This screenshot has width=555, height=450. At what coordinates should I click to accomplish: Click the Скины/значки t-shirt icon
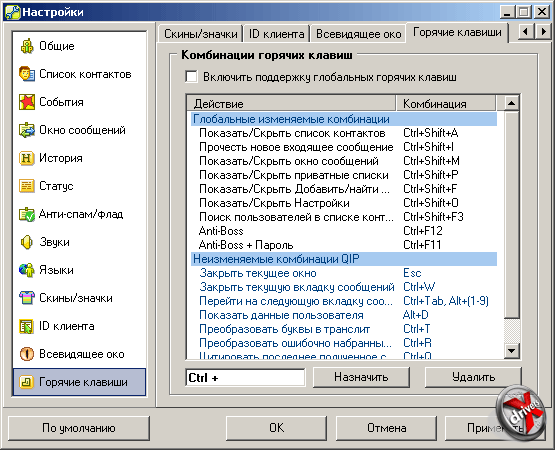point(27,298)
